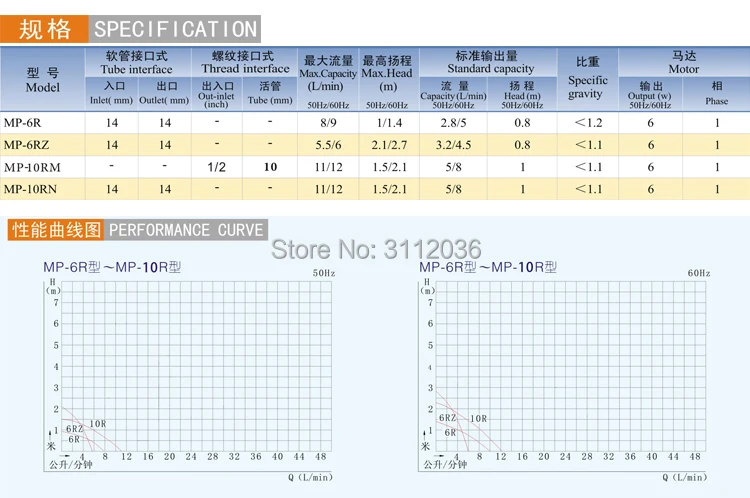This screenshot has width=750, height=498.
Task: Click the "SPECIFICATION" gray heading
Action: [175, 29]
